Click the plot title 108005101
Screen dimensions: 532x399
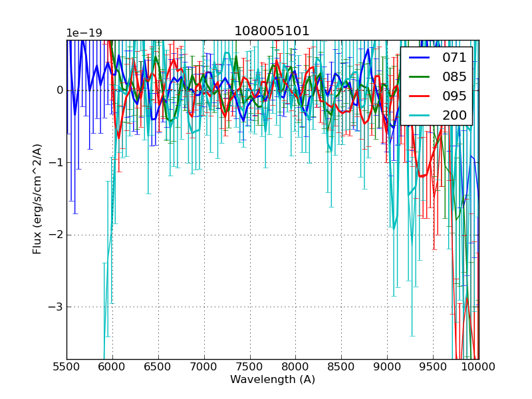tap(272, 31)
